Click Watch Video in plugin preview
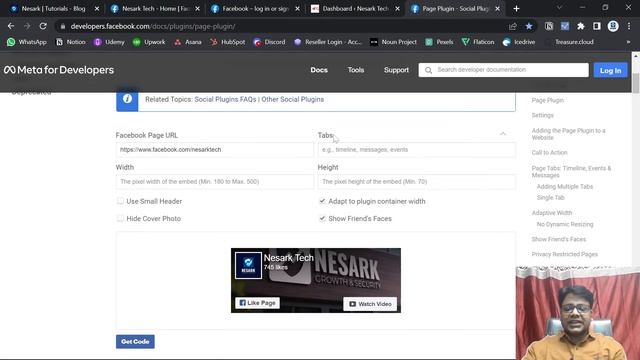The width and height of the screenshot is (640, 360). click(370, 304)
